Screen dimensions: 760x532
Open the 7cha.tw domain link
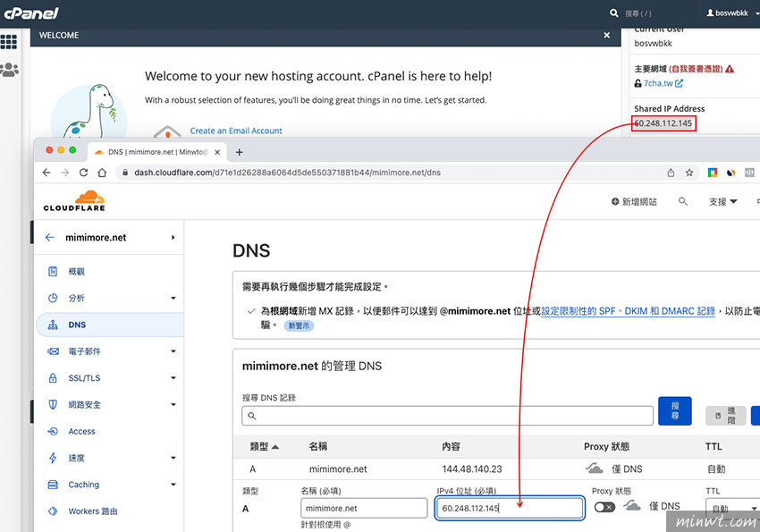point(663,83)
